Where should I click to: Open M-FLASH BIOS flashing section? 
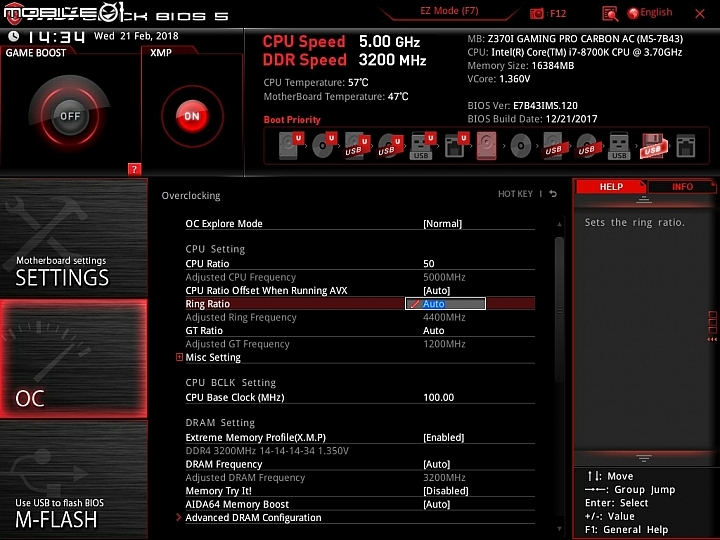pyautogui.click(x=73, y=480)
